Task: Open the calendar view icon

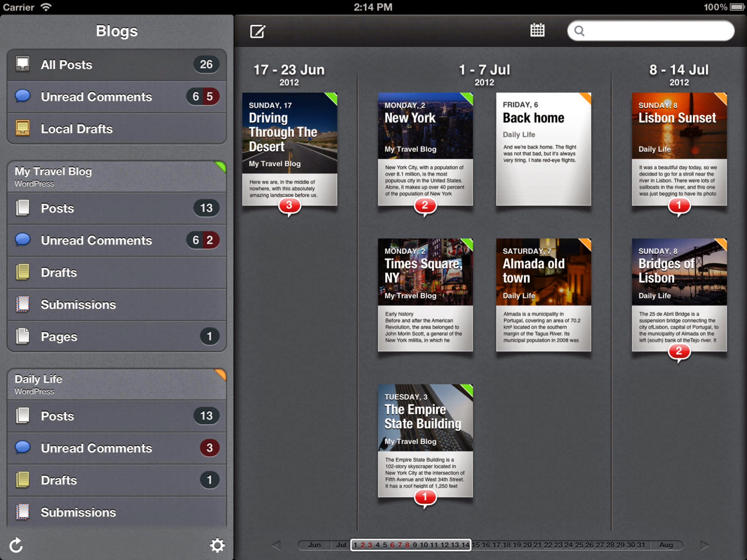Action: pos(537,30)
